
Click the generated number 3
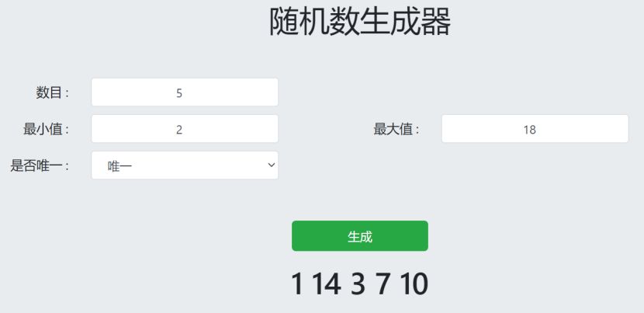pos(357,285)
